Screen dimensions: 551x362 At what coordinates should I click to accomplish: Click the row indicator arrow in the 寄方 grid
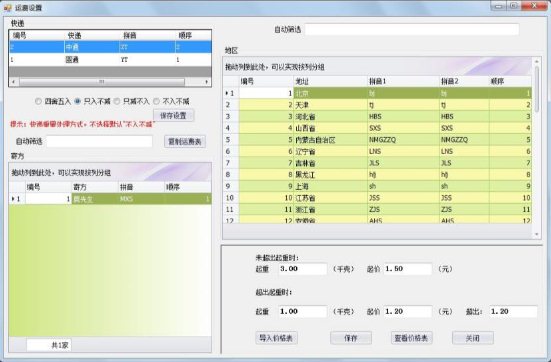point(13,199)
